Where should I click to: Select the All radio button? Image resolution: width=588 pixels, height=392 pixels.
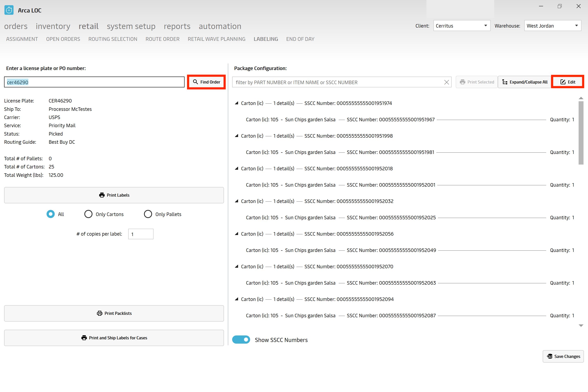click(x=51, y=214)
